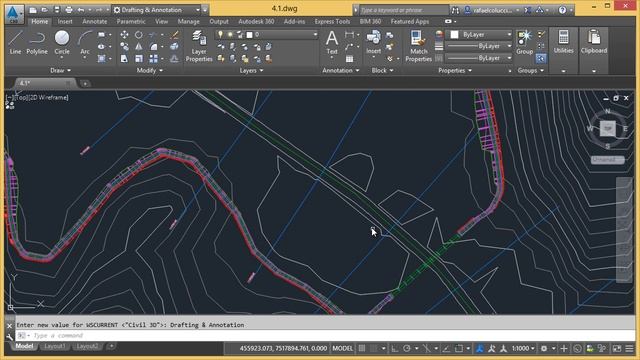Expand the Annotation panel
The width and height of the screenshot is (640, 360).
tap(341, 70)
